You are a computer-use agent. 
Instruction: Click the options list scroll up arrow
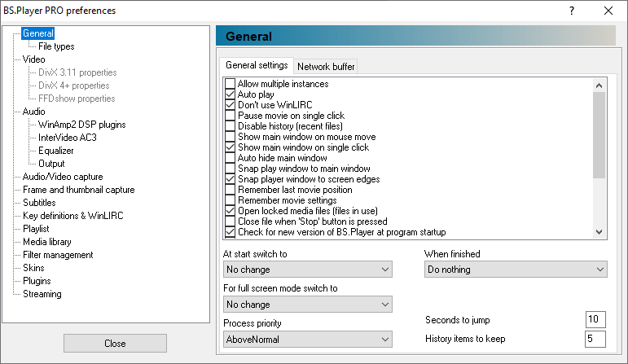599,86
